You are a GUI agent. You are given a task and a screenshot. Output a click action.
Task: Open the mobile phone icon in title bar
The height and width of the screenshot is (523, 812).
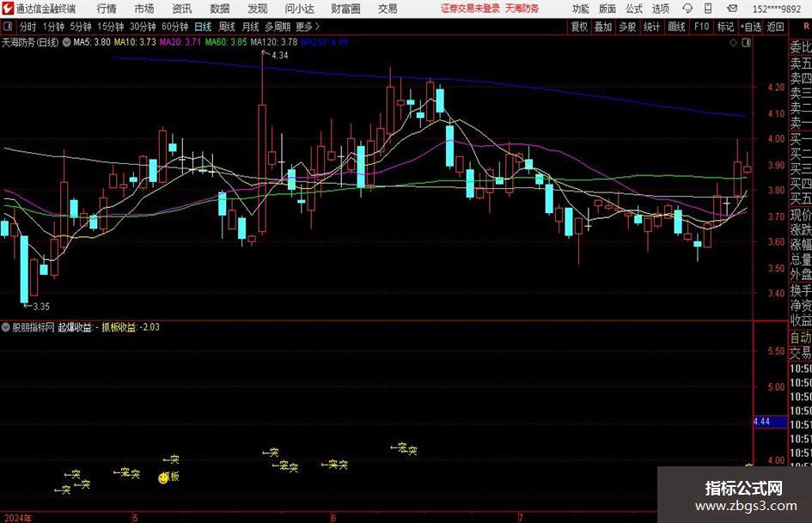click(708, 9)
